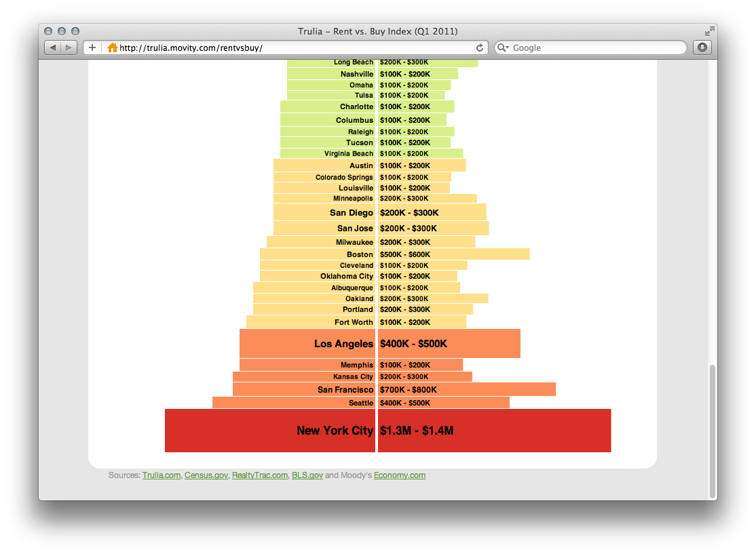Open the search magnifier dropdown menu
The height and width of the screenshot is (554, 756).
503,47
